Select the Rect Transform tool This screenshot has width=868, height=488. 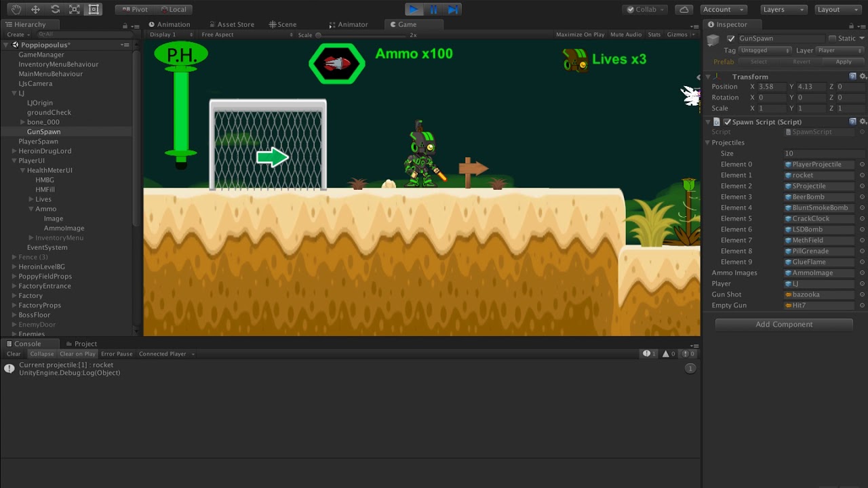point(94,9)
